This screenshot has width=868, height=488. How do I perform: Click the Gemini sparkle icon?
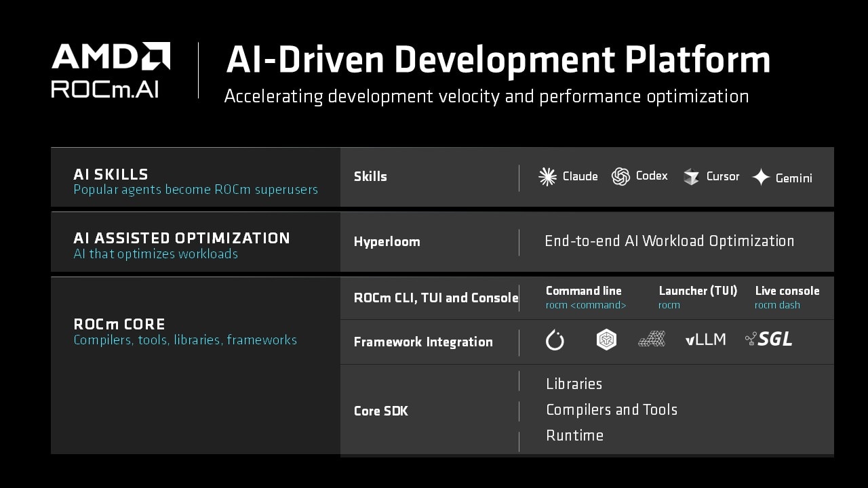coord(761,178)
